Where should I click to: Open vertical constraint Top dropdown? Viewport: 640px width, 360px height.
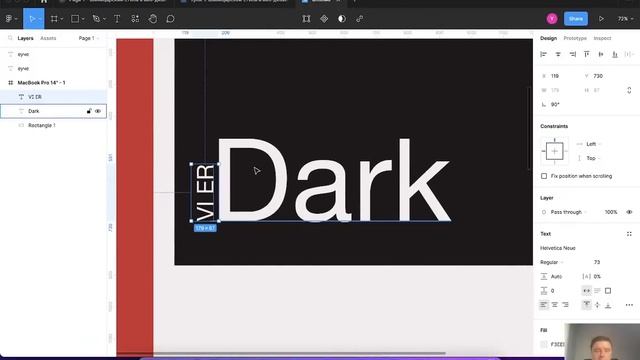click(593, 158)
